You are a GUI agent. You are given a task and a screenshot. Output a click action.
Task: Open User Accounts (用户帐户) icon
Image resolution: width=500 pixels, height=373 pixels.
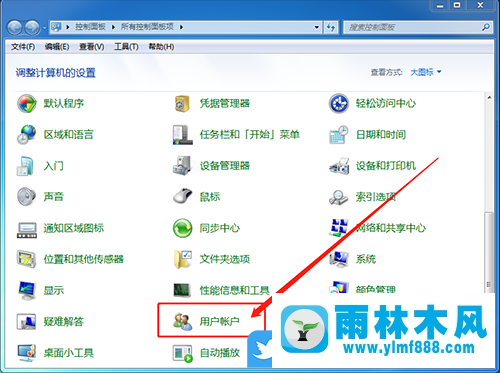(x=182, y=321)
